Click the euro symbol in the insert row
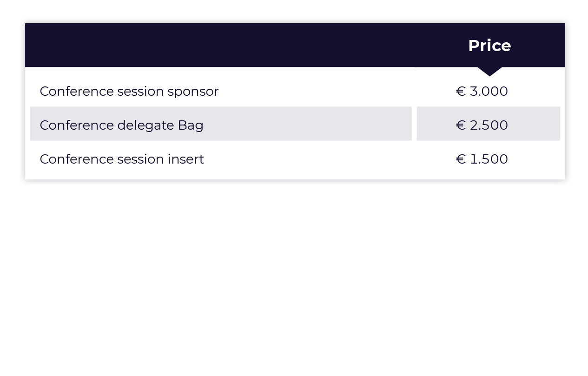 [x=461, y=159]
